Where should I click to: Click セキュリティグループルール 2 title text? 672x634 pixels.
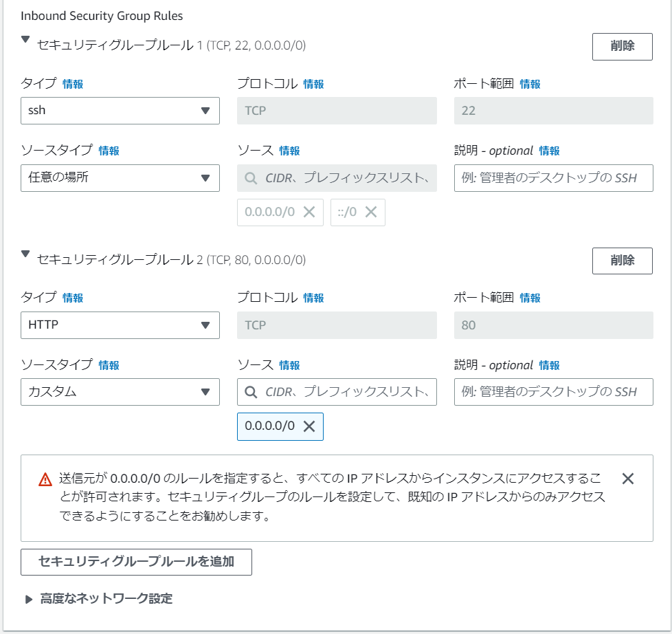(171, 259)
